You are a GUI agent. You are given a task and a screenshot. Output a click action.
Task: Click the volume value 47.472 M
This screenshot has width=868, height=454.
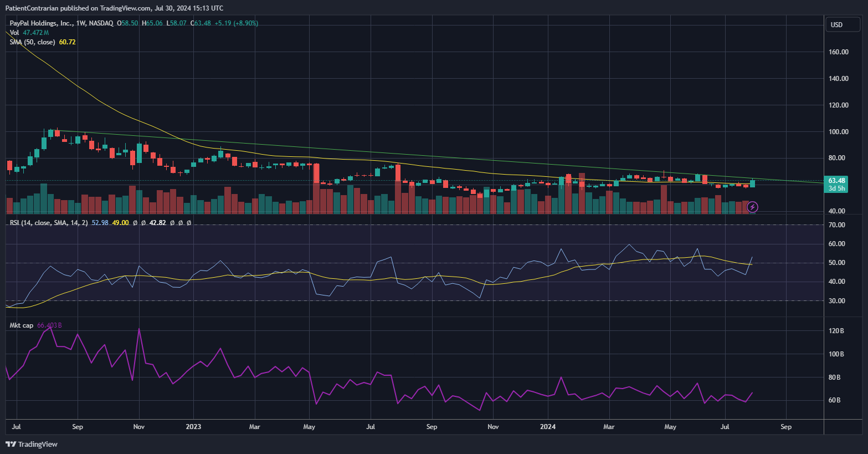[x=36, y=33]
